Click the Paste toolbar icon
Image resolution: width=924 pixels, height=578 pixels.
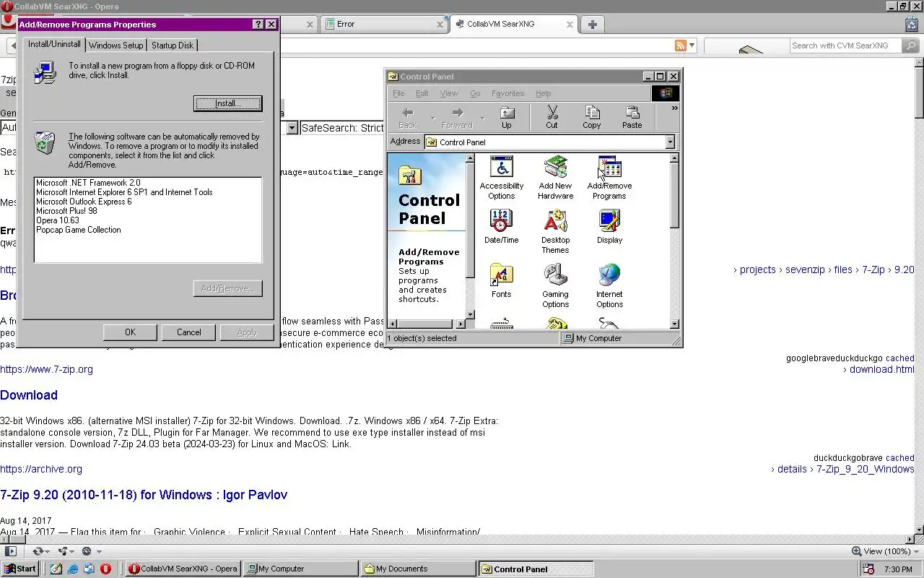click(x=632, y=117)
